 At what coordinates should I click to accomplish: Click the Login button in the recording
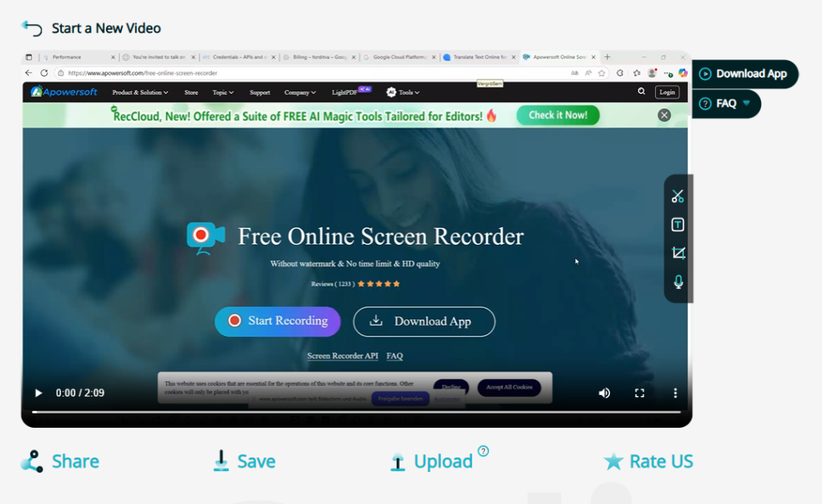tap(667, 92)
